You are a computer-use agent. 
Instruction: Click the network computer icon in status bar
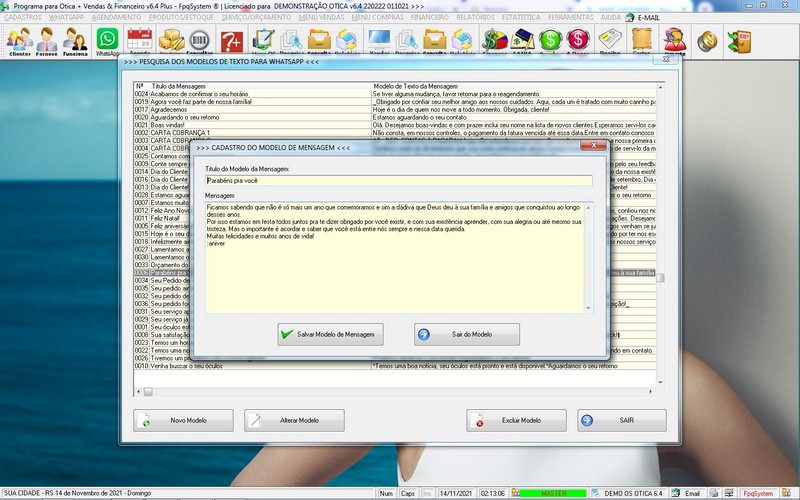(x=729, y=493)
